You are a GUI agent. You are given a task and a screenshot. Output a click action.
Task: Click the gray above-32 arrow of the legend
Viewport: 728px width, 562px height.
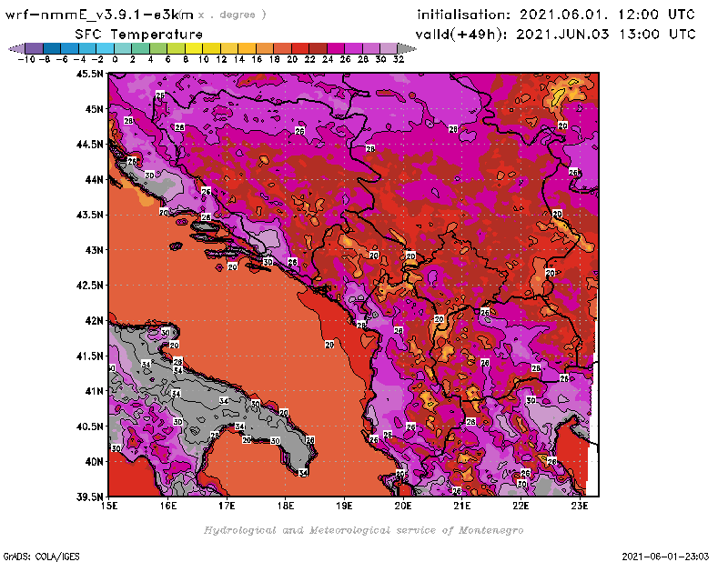coord(407,48)
